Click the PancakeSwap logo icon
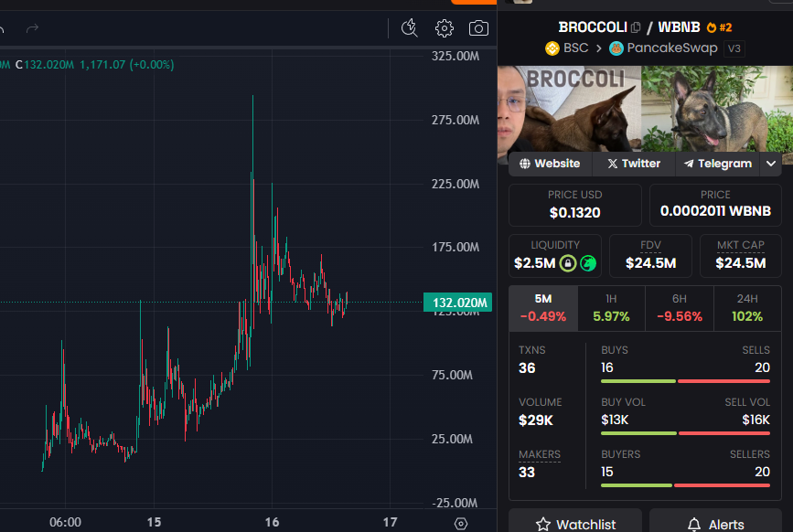This screenshot has height=532, width=793. 616,48
